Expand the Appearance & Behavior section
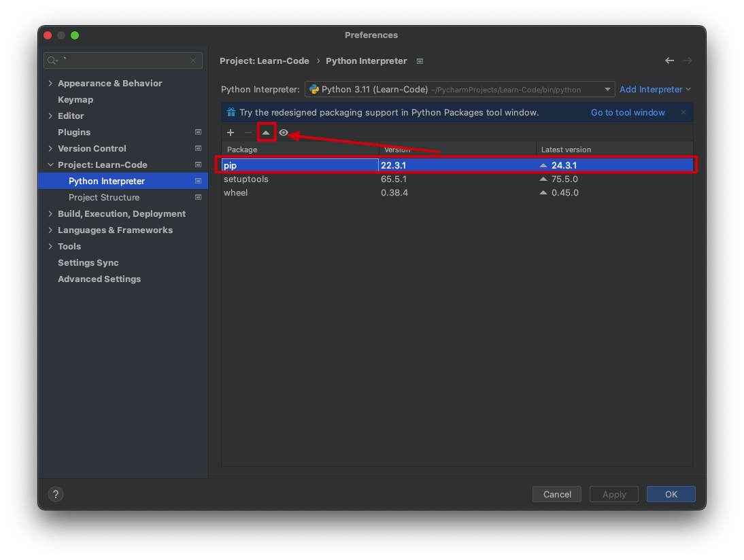744x560 pixels. 50,83
